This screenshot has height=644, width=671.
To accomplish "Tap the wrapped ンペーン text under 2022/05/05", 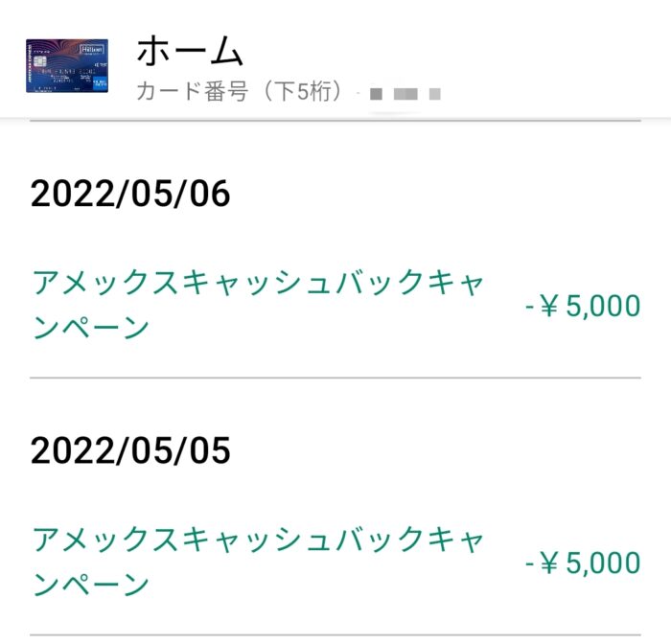I will [91, 584].
